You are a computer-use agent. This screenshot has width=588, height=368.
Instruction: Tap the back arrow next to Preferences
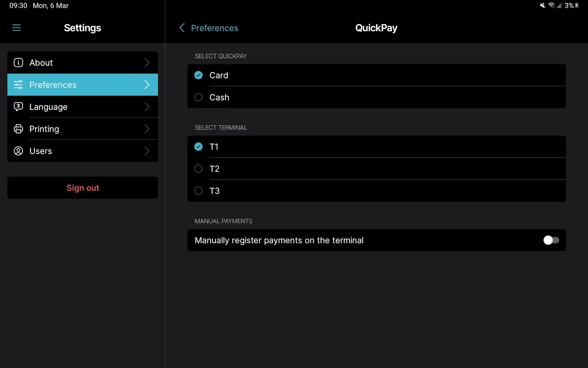pos(182,28)
